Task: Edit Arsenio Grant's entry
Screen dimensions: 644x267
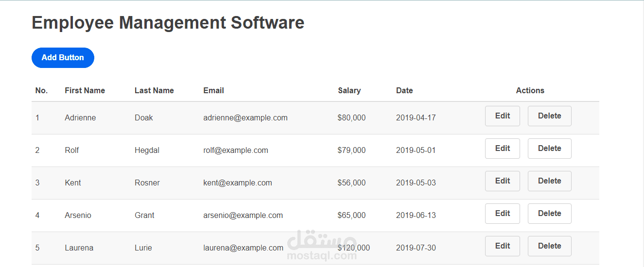Action: pos(503,214)
